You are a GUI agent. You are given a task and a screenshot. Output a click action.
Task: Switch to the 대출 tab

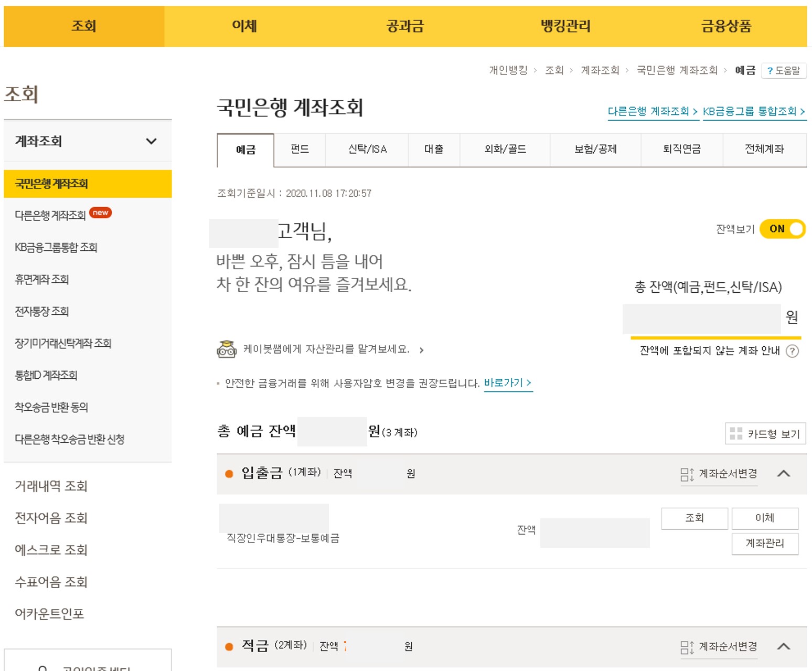click(434, 150)
